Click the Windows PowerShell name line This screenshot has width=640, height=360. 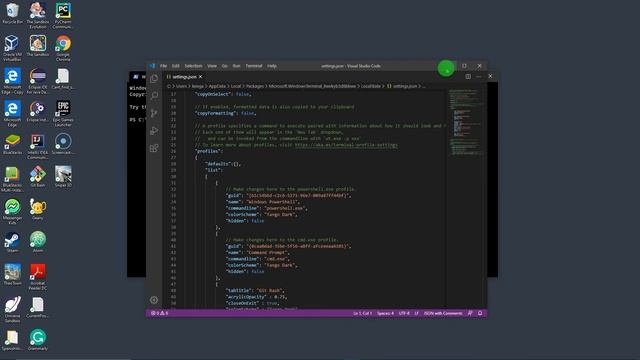(x=263, y=202)
